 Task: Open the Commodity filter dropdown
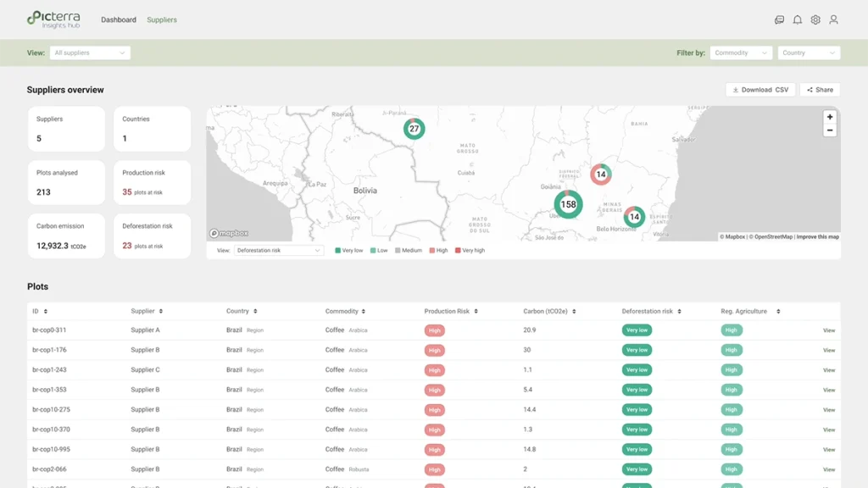tap(741, 53)
